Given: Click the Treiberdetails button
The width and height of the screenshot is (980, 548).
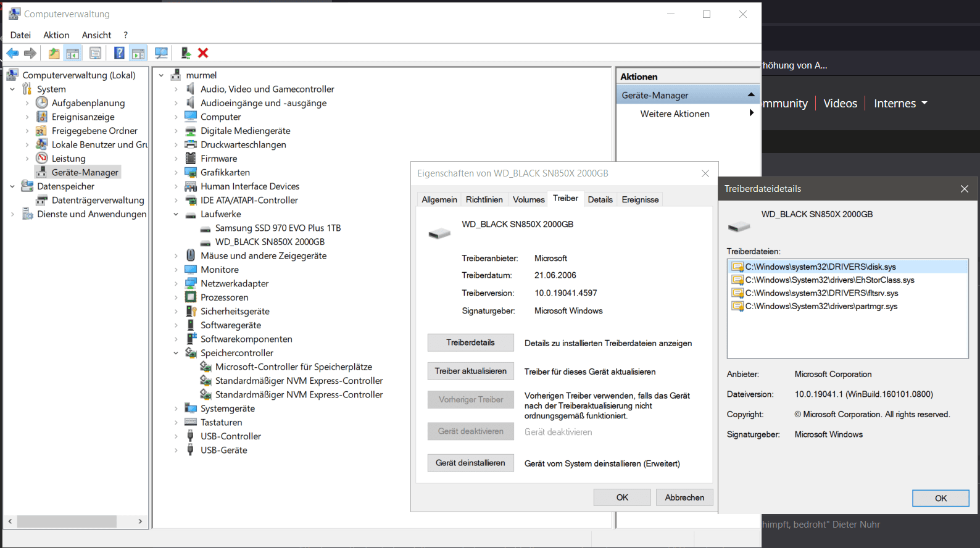Looking at the screenshot, I should [x=470, y=342].
